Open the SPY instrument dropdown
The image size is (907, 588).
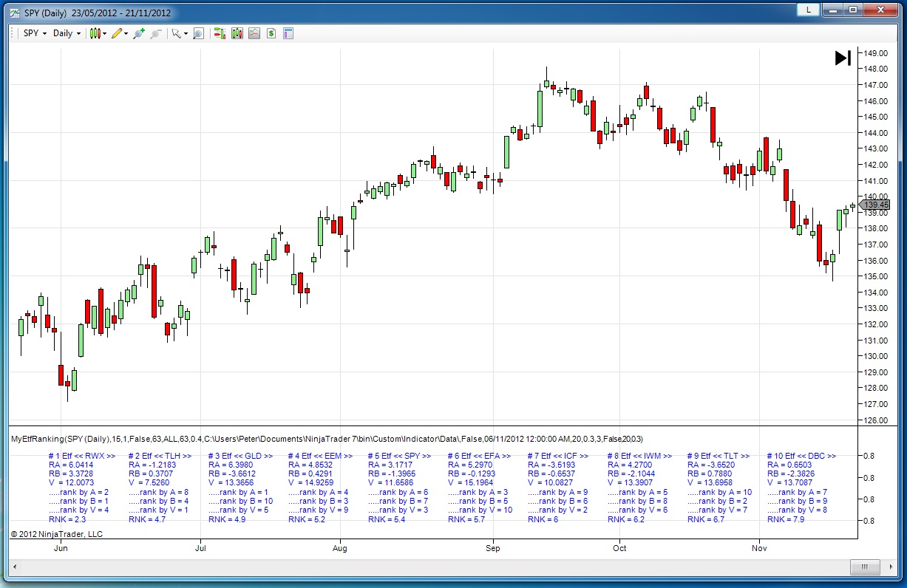pos(35,33)
